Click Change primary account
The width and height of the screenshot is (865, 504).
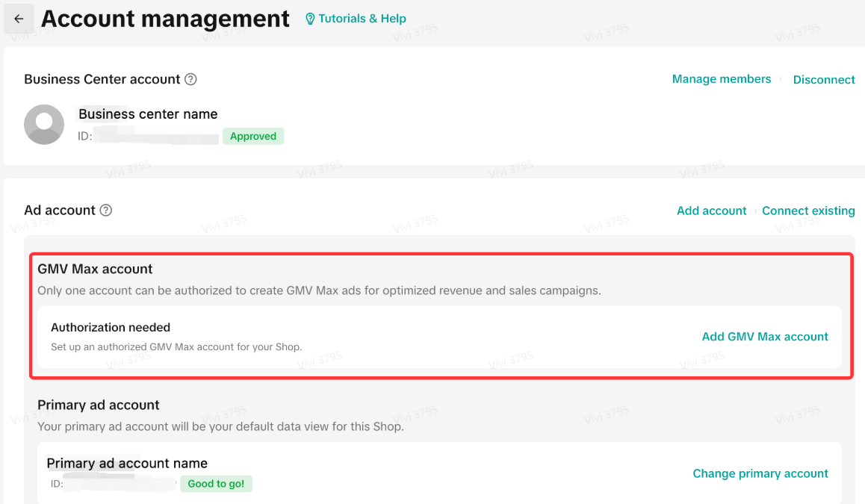click(x=760, y=473)
